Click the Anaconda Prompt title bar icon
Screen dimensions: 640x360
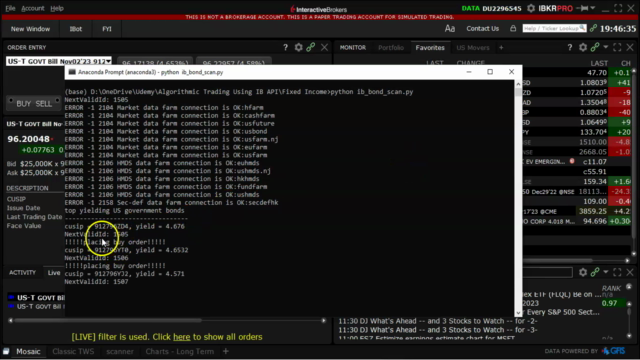(x=72, y=72)
